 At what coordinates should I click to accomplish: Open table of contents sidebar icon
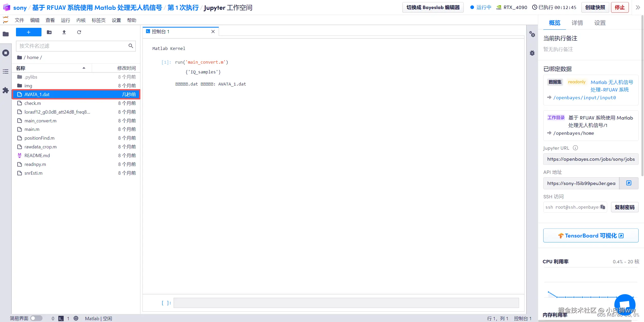(x=6, y=72)
